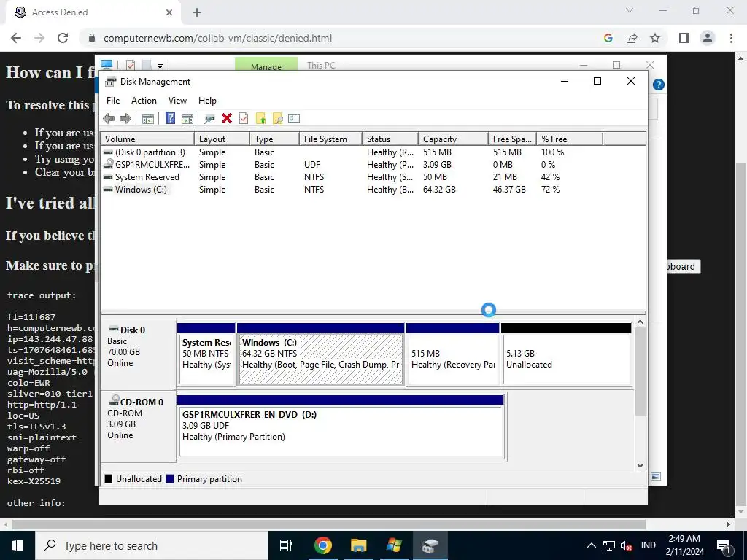Sort by the Status column header

coord(390,139)
